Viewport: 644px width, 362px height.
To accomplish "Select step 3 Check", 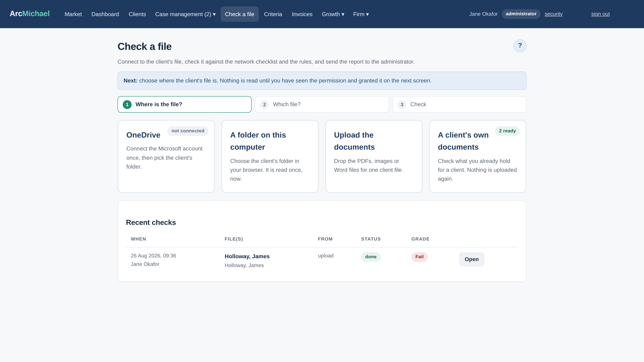I will tap(459, 104).
